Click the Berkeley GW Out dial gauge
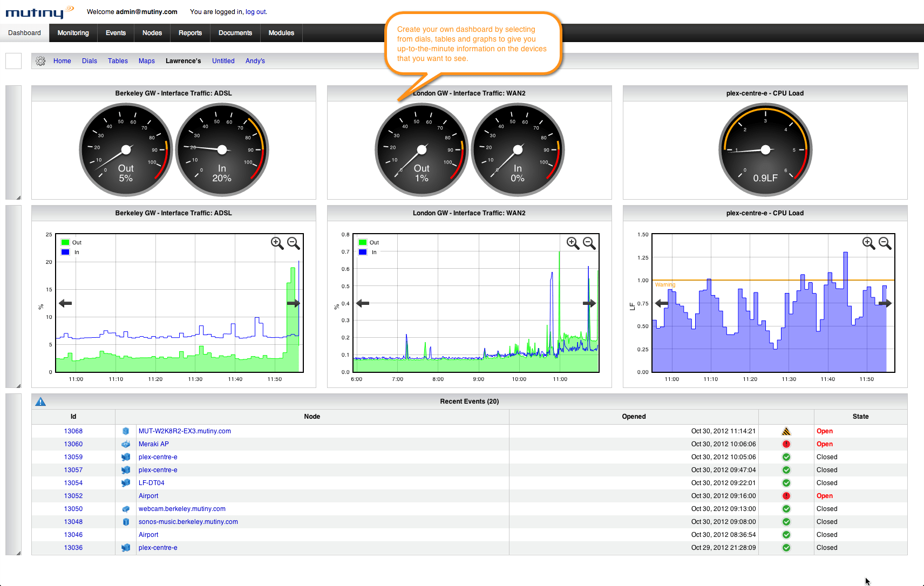Screen dimensions: 924x586 (x=126, y=149)
